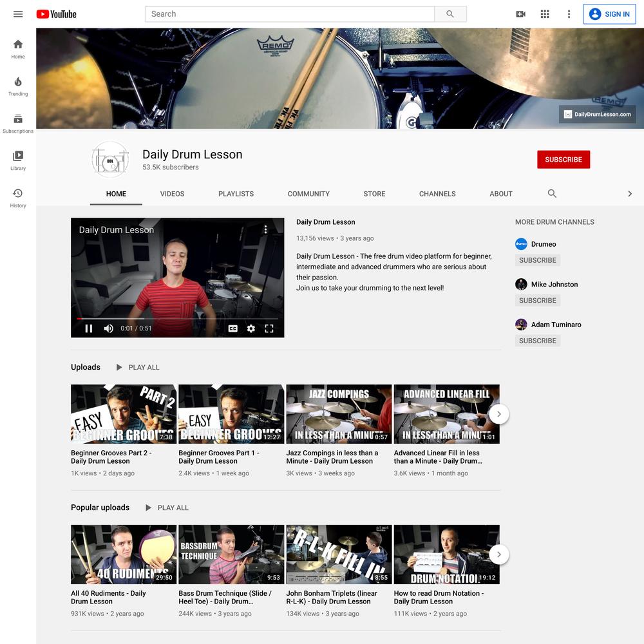The width and height of the screenshot is (644, 644).
Task: Toggle closed captions on the video
Action: pyautogui.click(x=233, y=328)
